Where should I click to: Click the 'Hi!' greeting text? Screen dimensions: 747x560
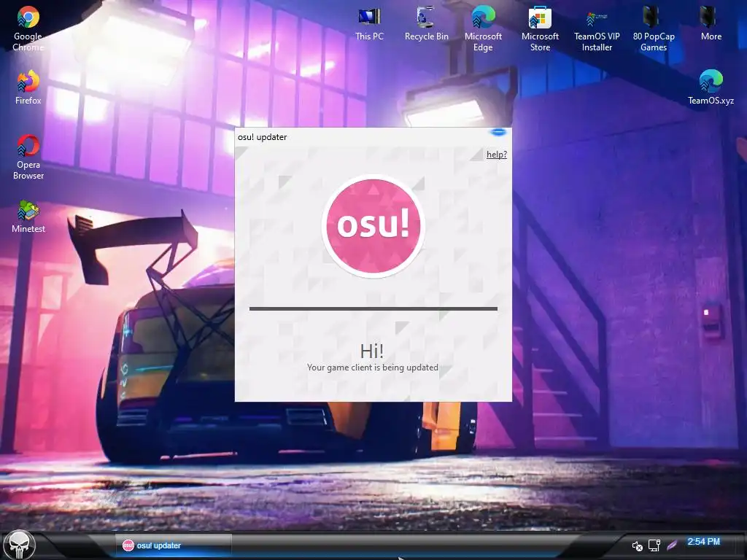pyautogui.click(x=371, y=351)
